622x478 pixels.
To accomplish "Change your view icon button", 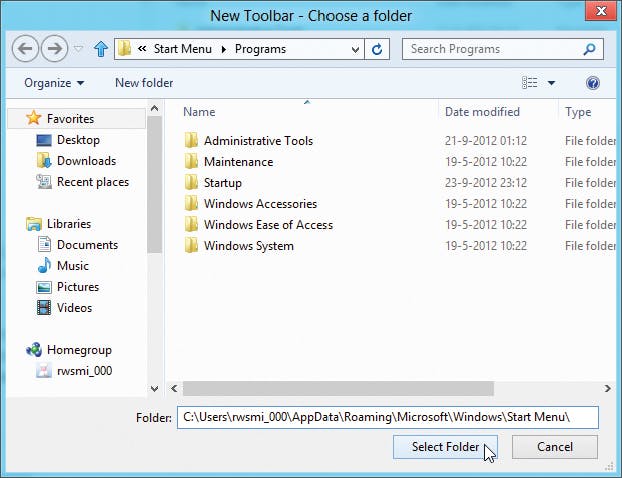I will 530,83.
